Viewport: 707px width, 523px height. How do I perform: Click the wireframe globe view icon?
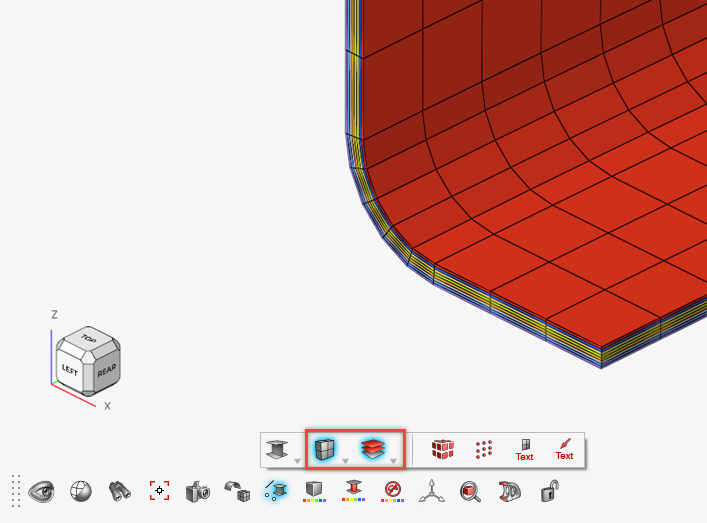[x=80, y=491]
